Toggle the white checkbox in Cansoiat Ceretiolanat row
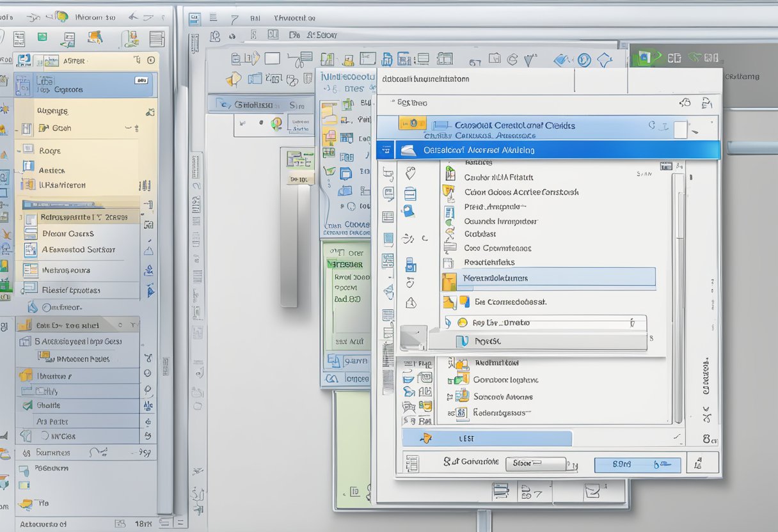Screen dimensions: 778x532 click(x=679, y=129)
